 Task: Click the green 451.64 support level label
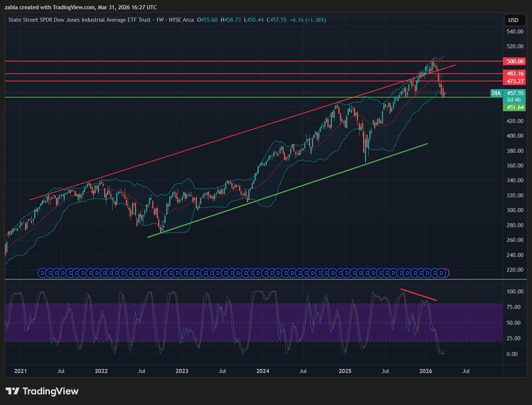[x=515, y=108]
